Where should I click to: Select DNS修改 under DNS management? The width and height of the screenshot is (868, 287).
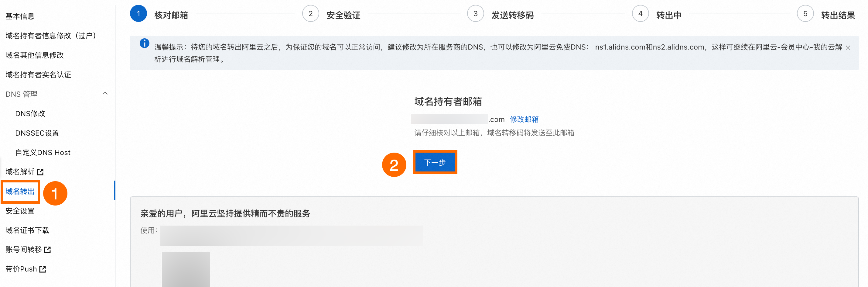[30, 114]
